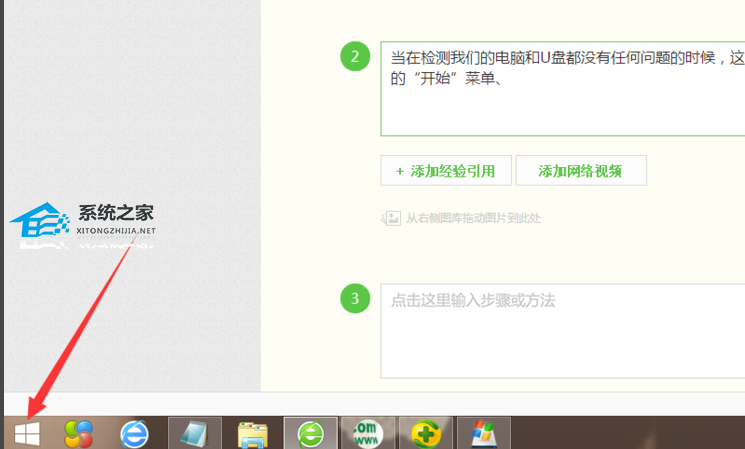
Task: Open the Windows flag taskbar app
Action: (484, 433)
